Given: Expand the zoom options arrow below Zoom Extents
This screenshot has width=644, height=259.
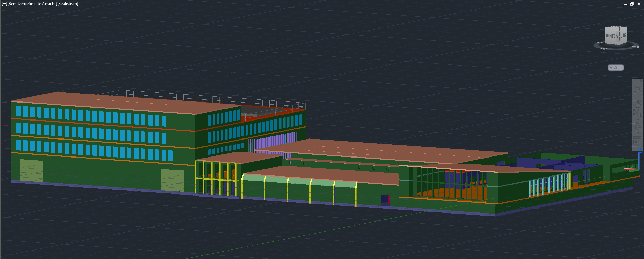Looking at the screenshot, I should 637,119.
